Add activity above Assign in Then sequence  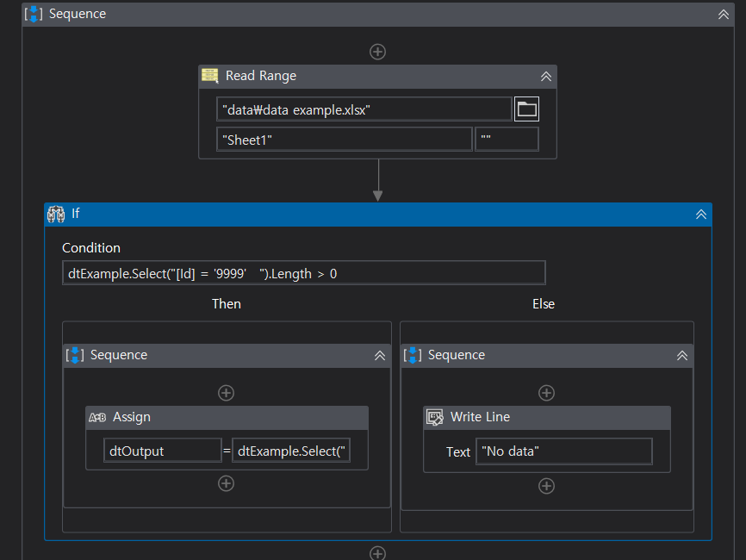[226, 393]
